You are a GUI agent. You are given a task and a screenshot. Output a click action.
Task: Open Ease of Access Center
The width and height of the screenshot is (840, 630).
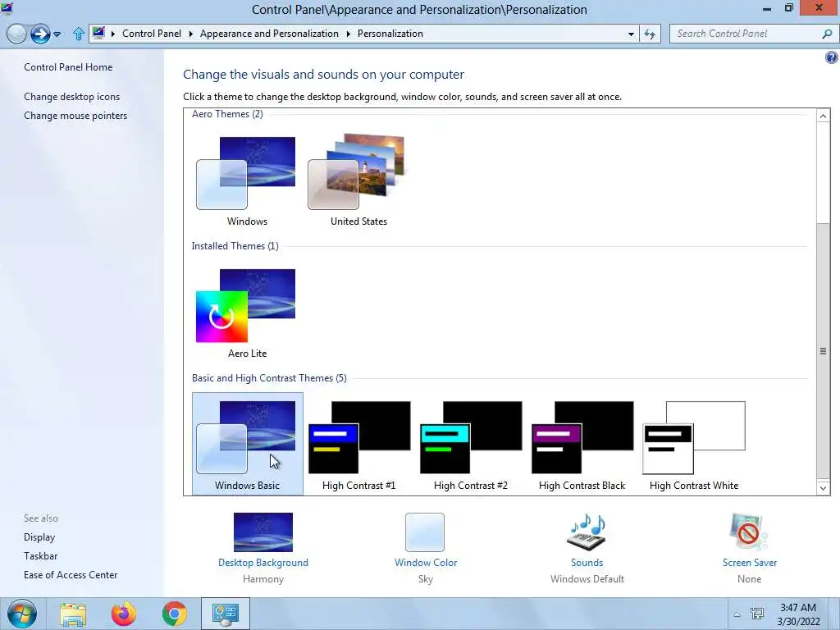[71, 575]
